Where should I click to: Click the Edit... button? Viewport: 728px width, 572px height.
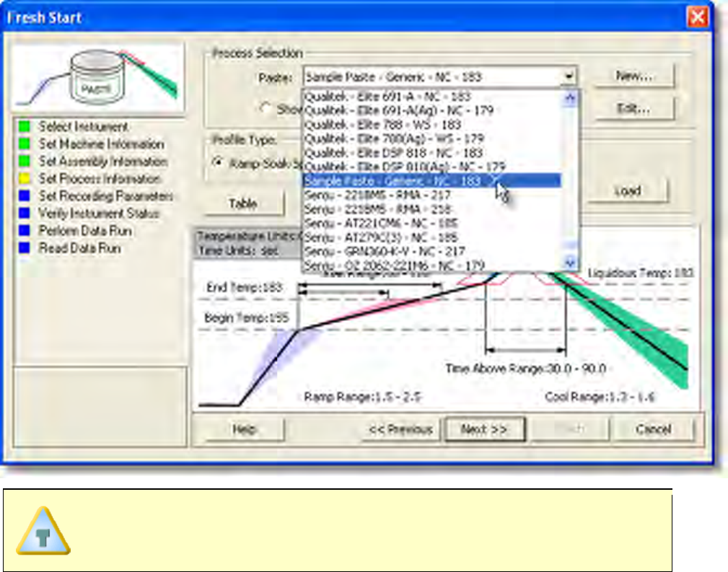tap(633, 109)
